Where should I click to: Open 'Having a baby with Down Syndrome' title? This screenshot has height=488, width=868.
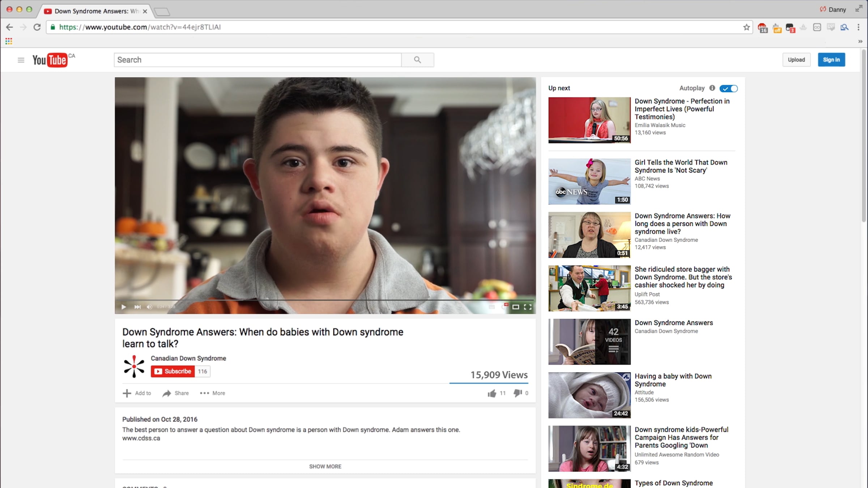673,380
